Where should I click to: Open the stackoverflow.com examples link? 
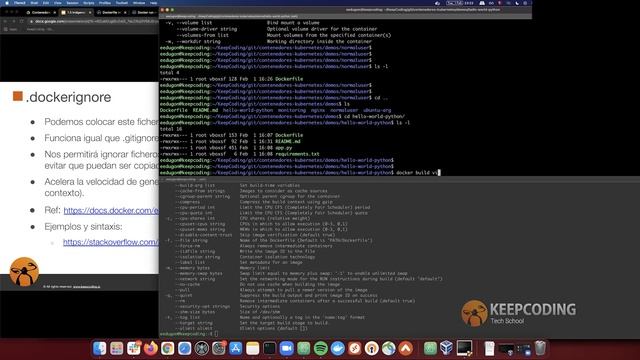point(111,242)
